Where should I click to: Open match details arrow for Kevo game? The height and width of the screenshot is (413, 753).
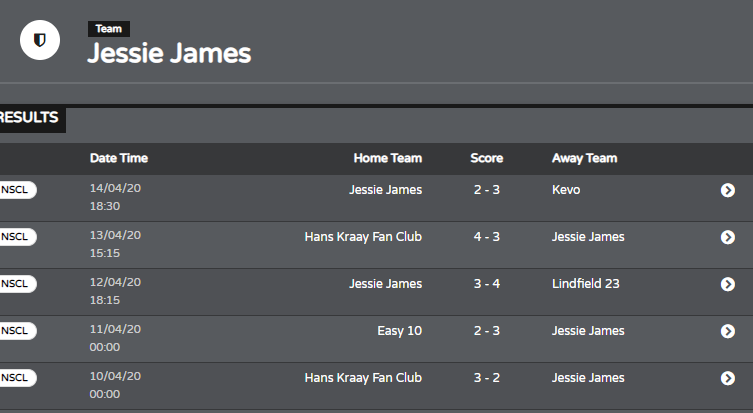tap(728, 190)
